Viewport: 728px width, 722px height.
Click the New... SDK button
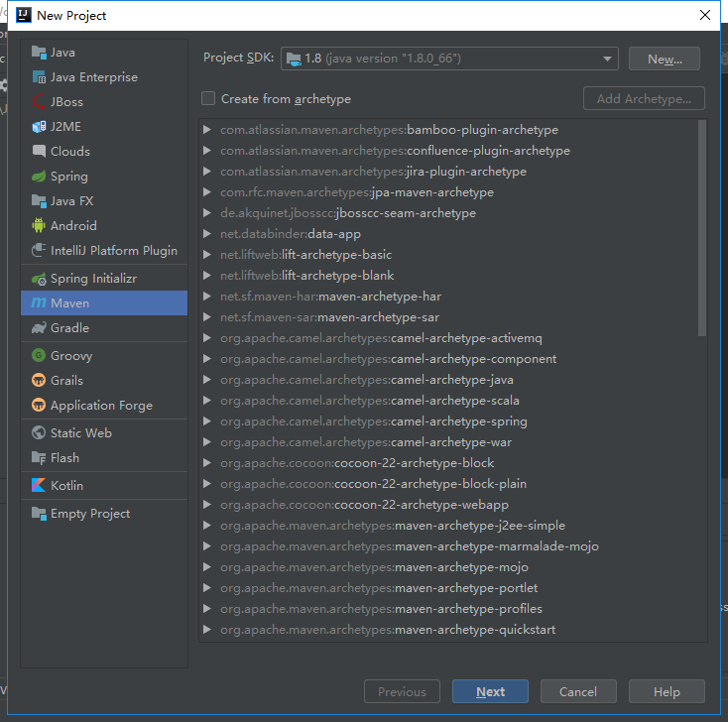665,59
